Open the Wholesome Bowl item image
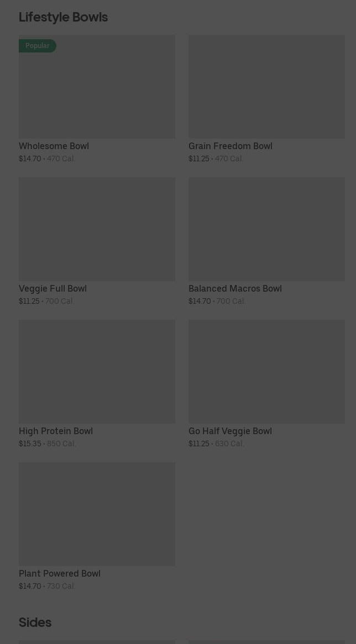356x644 pixels. pyautogui.click(x=97, y=87)
